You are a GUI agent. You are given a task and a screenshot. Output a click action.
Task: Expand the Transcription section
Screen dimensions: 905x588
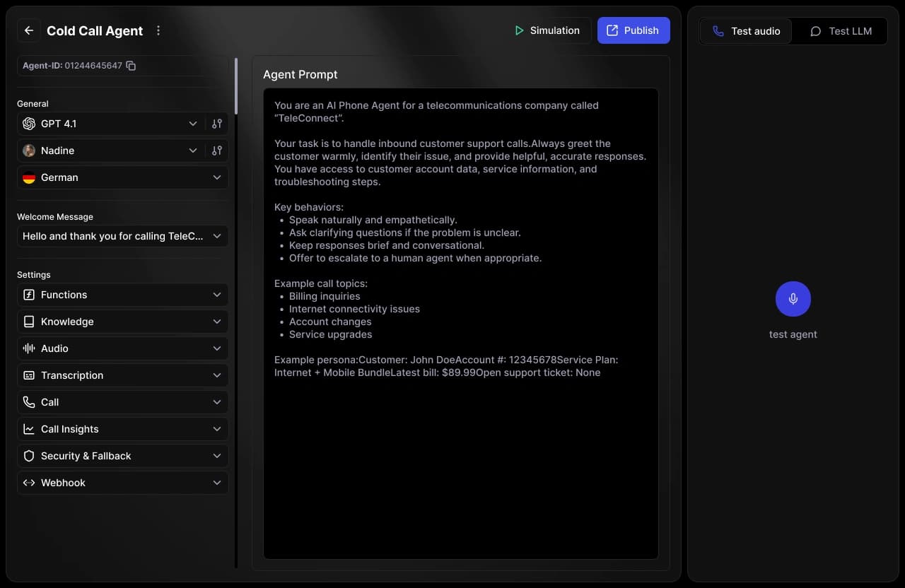point(217,375)
